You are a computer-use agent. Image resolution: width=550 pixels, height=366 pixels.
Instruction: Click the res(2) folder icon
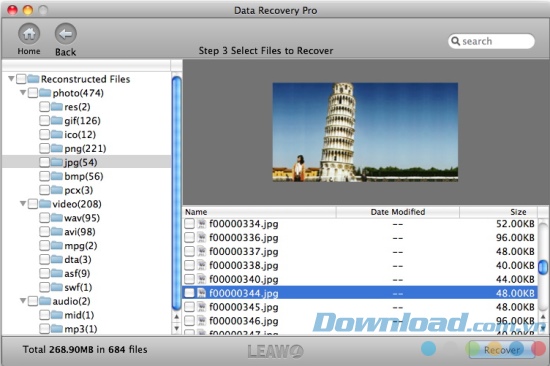[x=56, y=106]
